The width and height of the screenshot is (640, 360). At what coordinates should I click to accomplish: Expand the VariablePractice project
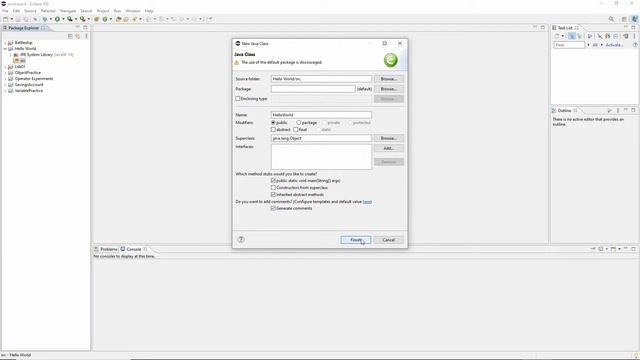[5, 91]
